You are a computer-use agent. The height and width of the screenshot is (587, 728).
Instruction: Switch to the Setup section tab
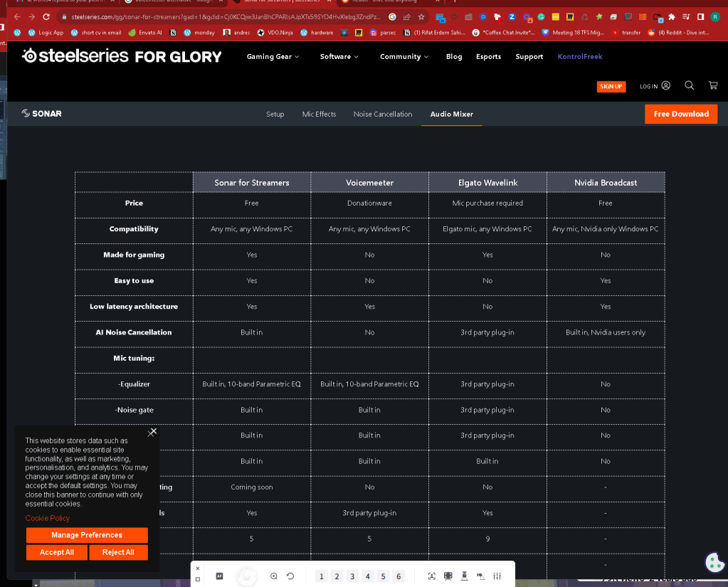coord(275,114)
